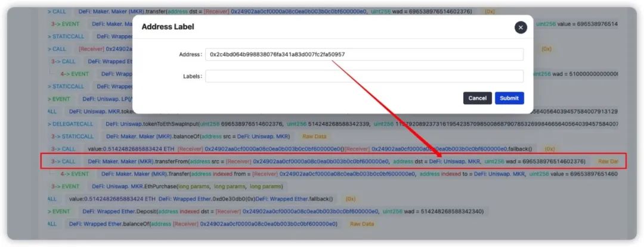The height and width of the screenshot is (247, 644).
Task: Expand the EVENT Wrapped Ether.Deposit row
Action: [x=58, y=212]
